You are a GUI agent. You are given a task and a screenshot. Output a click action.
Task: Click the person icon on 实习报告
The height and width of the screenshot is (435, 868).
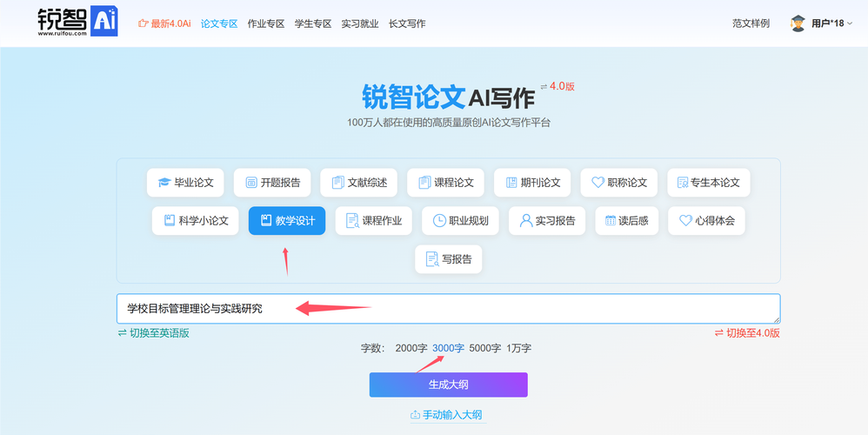[526, 220]
